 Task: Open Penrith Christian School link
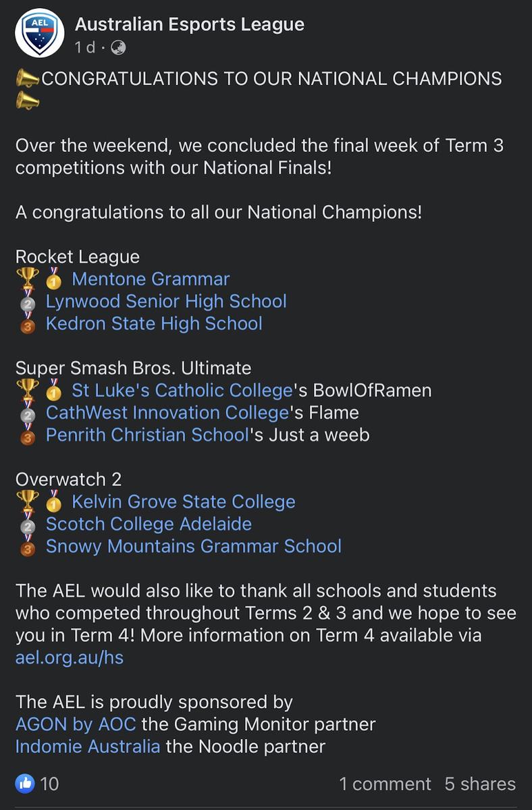[x=147, y=435]
